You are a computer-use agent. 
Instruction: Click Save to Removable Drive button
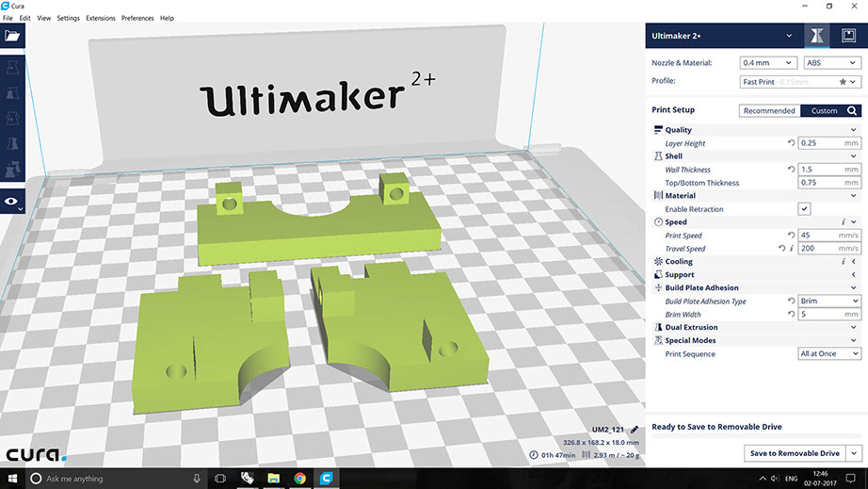pos(795,453)
